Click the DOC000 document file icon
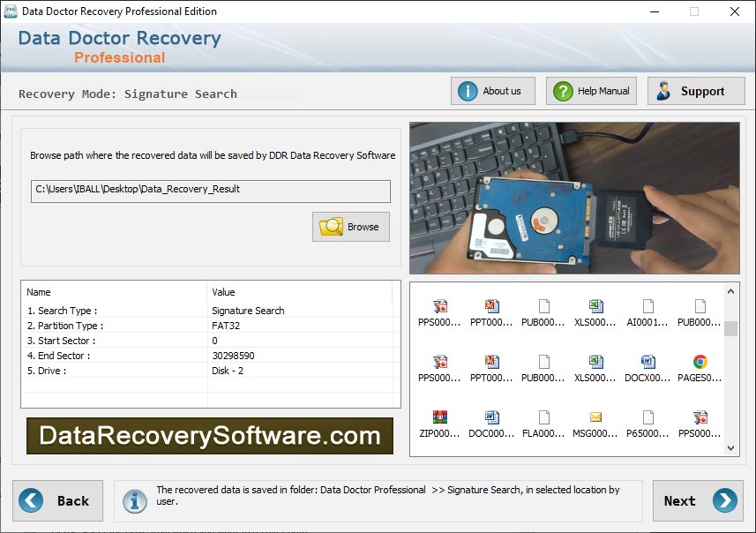This screenshot has height=533, width=756. (x=492, y=416)
